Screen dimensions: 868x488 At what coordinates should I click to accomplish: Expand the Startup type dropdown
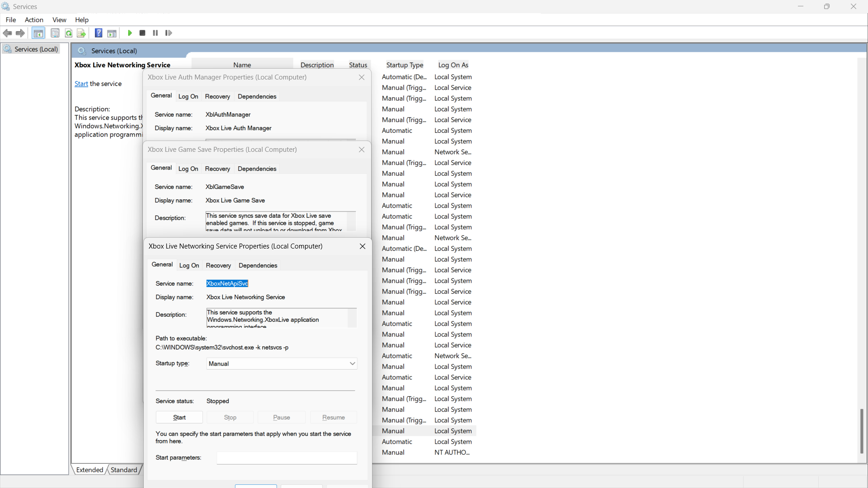[x=282, y=364]
